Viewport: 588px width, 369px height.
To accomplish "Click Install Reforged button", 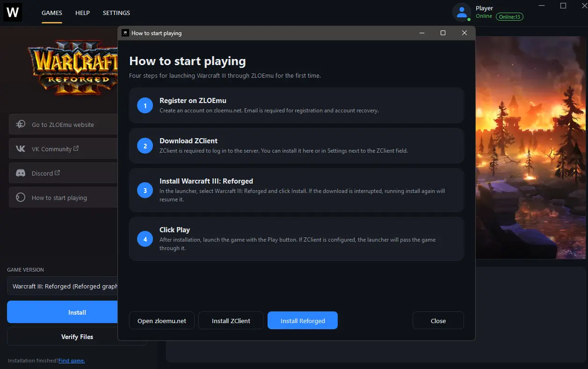I will click(x=303, y=321).
